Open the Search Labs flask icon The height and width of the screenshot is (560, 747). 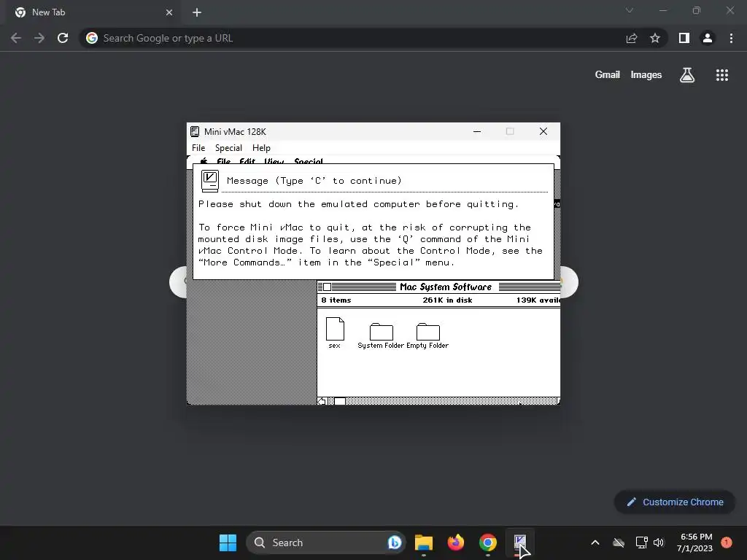(687, 75)
